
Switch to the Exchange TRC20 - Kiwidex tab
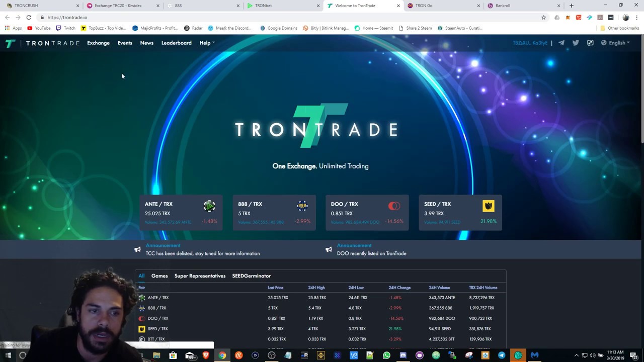tap(121, 6)
